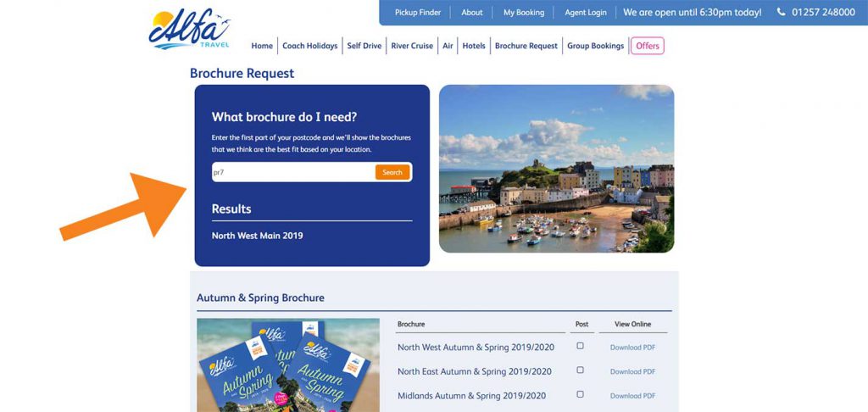Click the phone icon beside 01257 248000
This screenshot has height=412, width=868.
click(781, 12)
